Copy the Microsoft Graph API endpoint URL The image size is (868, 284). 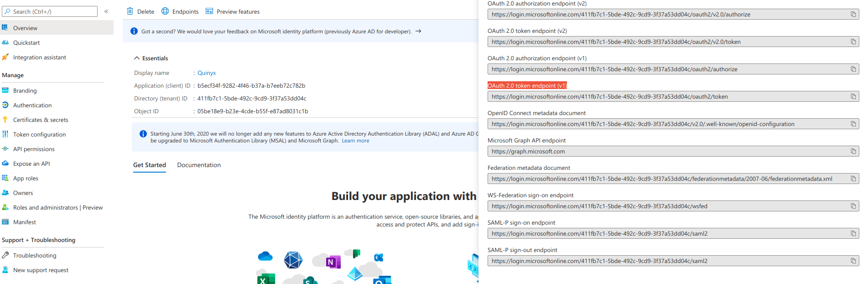(853, 152)
